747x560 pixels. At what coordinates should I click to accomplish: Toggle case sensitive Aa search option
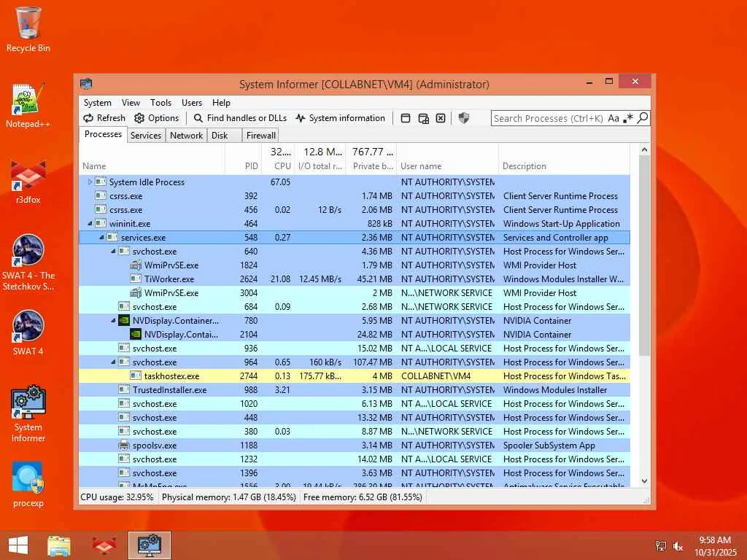click(614, 118)
